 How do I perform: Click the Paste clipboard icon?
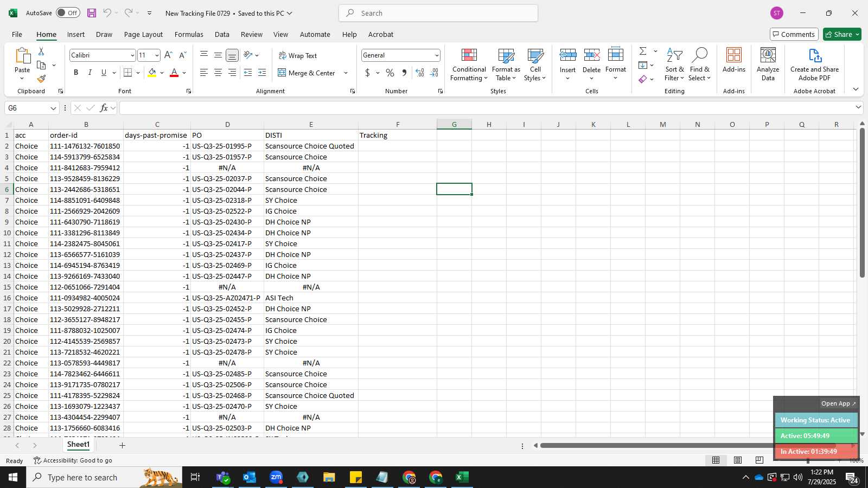coord(22,55)
